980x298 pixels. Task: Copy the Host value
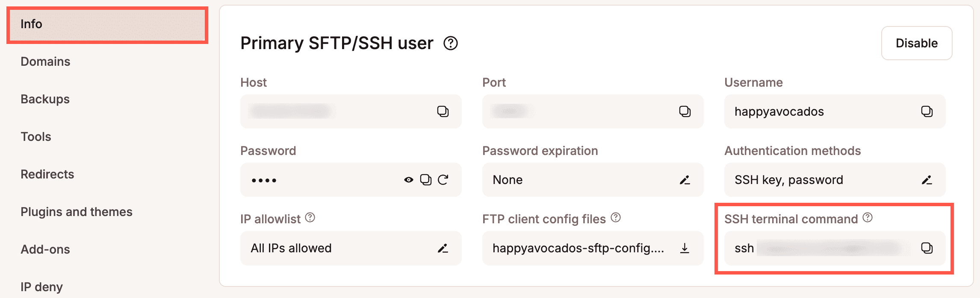pos(443,111)
